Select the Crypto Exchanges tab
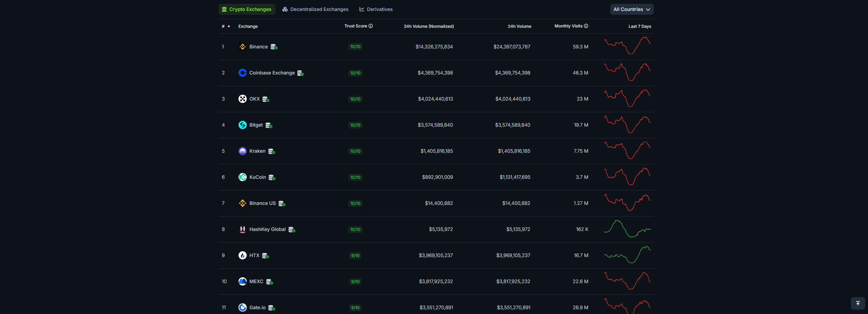The image size is (868, 314). 247,9
